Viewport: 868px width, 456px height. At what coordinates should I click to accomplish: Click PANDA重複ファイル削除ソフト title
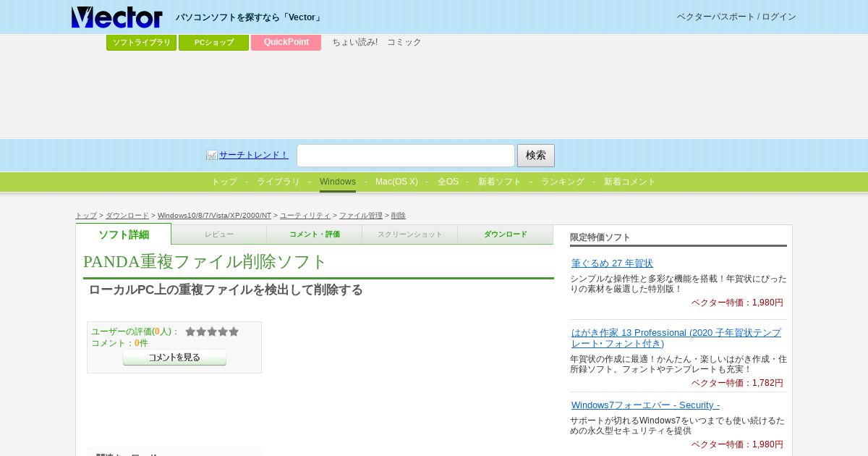pyautogui.click(x=205, y=262)
